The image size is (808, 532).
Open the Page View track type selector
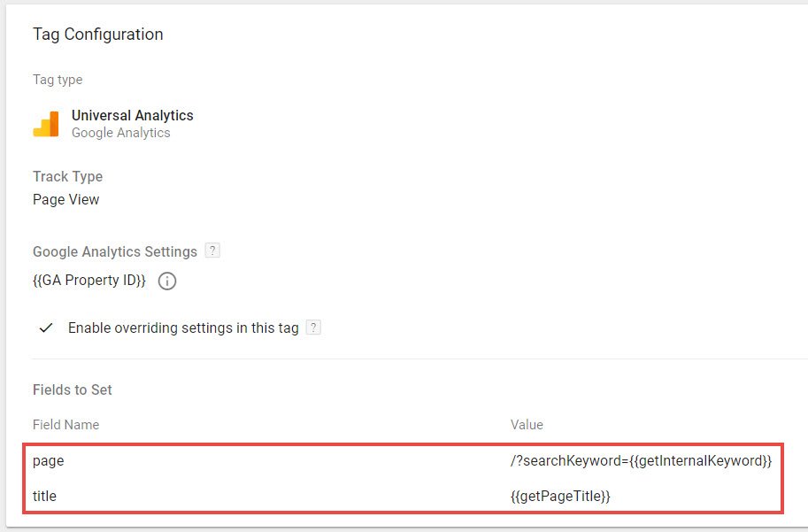(66, 200)
